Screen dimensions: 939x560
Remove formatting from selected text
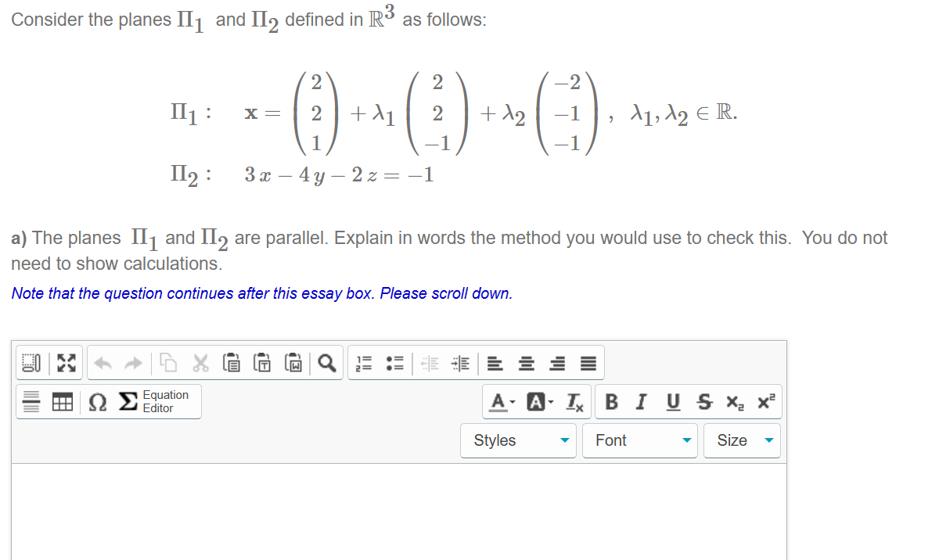pyautogui.click(x=574, y=401)
